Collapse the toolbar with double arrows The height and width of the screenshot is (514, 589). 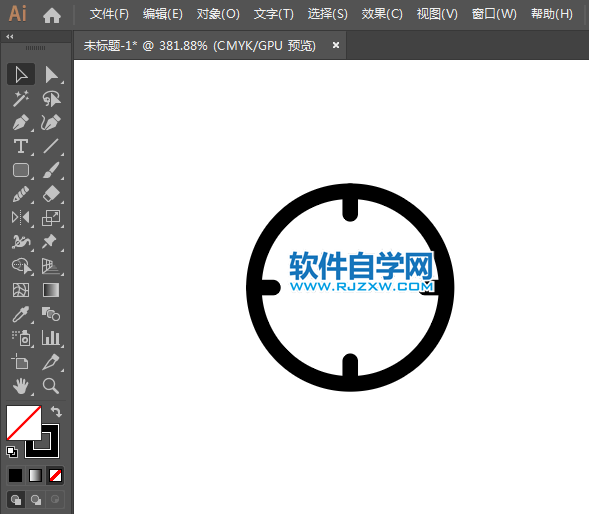[10, 36]
